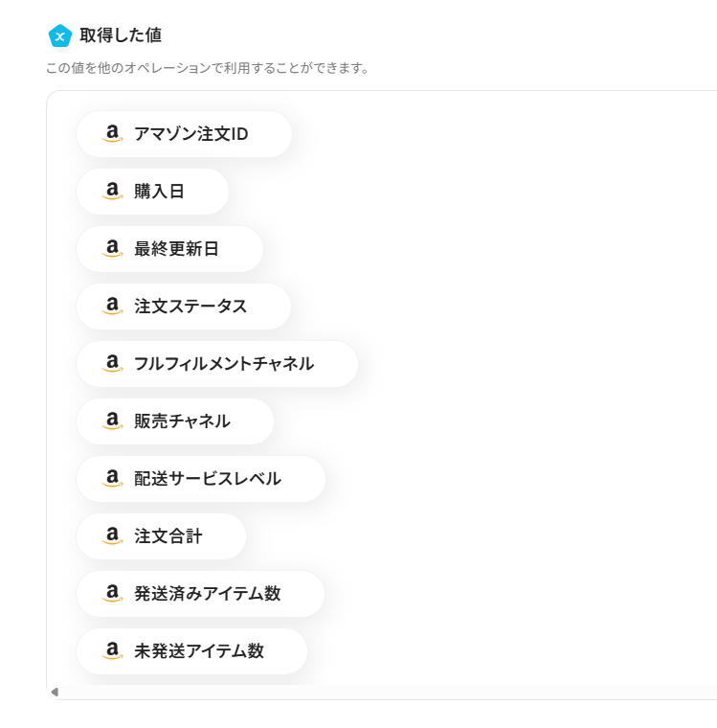This screenshot has height=728, width=717.
Task: Click the blue pentagon icon beside 取得した値
Action: pos(60,35)
